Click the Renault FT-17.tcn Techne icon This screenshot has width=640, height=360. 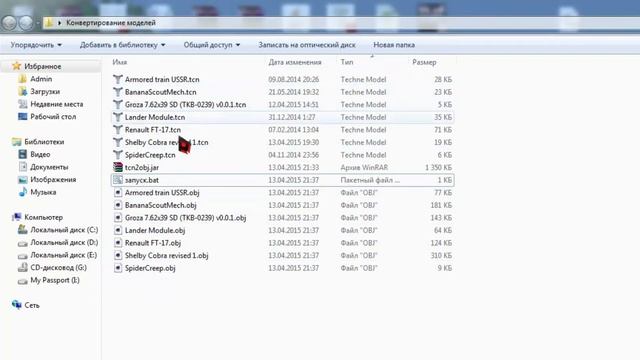tap(118, 130)
